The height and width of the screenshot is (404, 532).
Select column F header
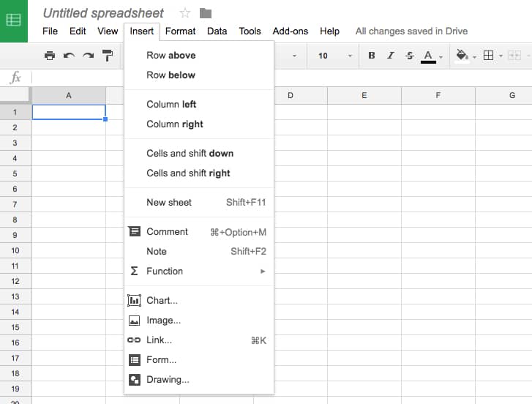click(x=438, y=95)
